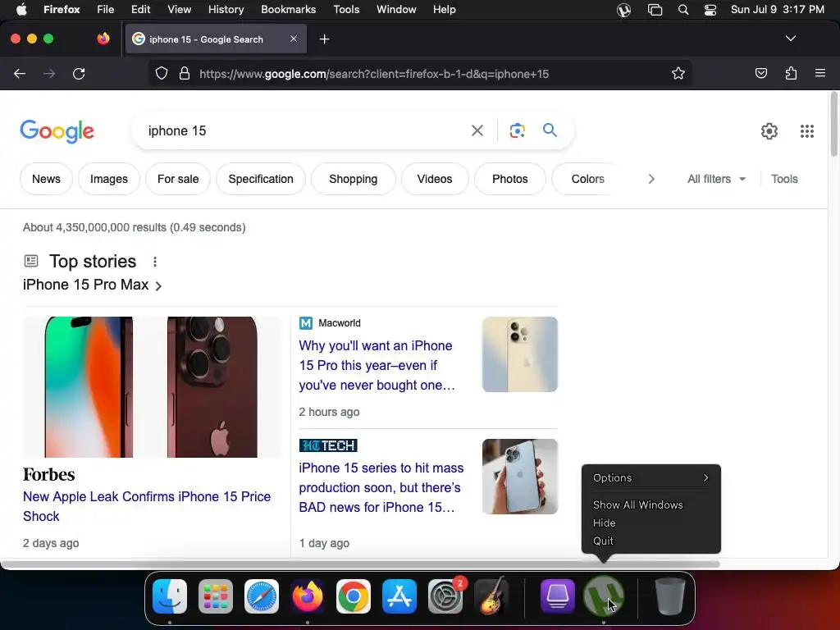
Task: Click the padlock site security icon
Action: [185, 73]
